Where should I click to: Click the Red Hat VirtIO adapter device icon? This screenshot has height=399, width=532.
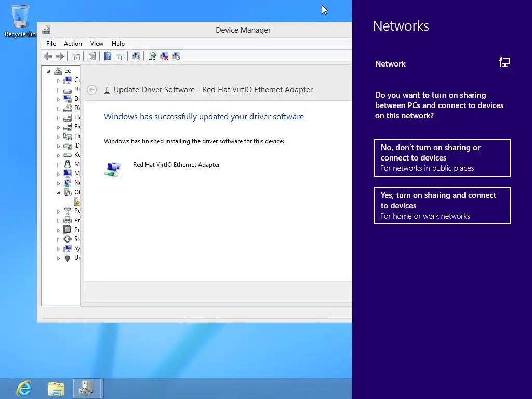[x=113, y=169]
